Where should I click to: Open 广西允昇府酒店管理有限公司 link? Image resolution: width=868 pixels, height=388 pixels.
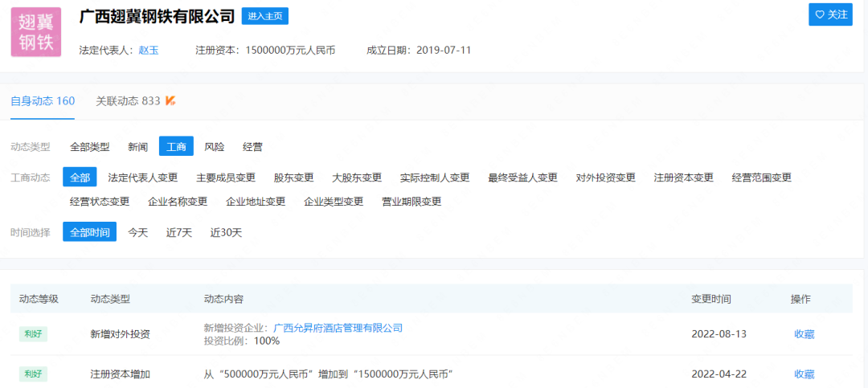click(x=338, y=328)
